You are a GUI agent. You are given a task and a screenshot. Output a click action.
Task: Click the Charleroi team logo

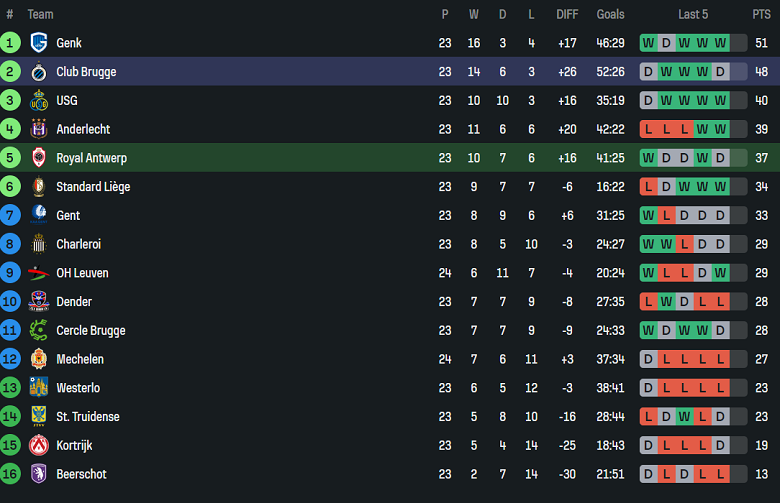pyautogui.click(x=39, y=244)
